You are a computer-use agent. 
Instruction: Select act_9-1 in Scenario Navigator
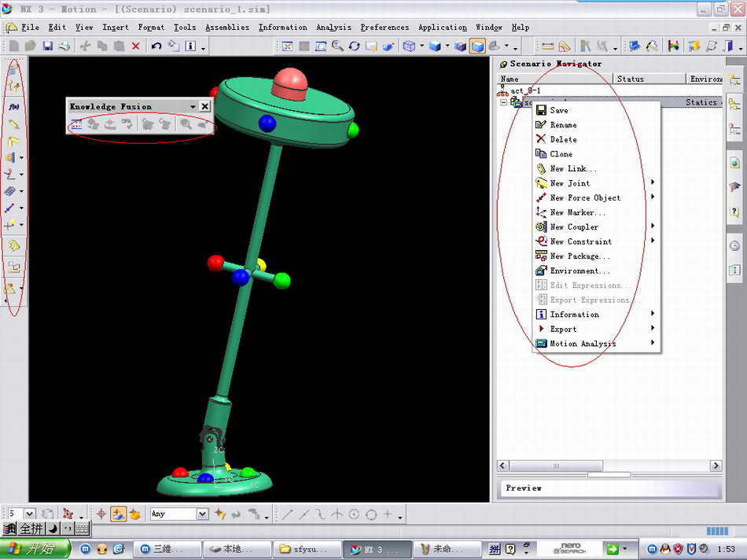click(525, 90)
